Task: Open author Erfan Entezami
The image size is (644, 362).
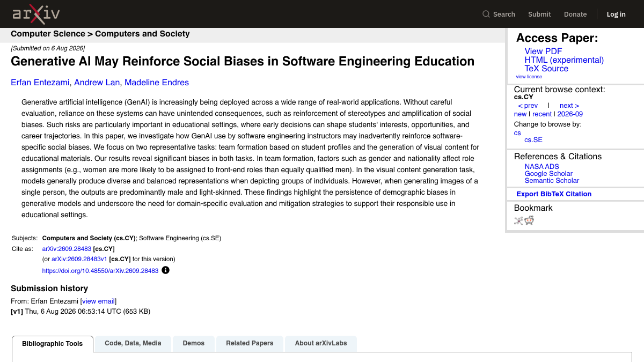Action: coord(40,83)
